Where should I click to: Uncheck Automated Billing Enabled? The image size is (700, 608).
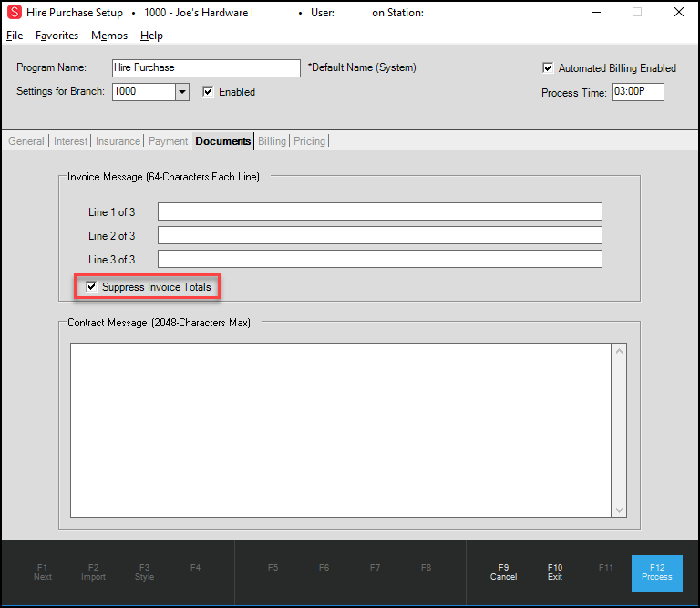pyautogui.click(x=548, y=67)
